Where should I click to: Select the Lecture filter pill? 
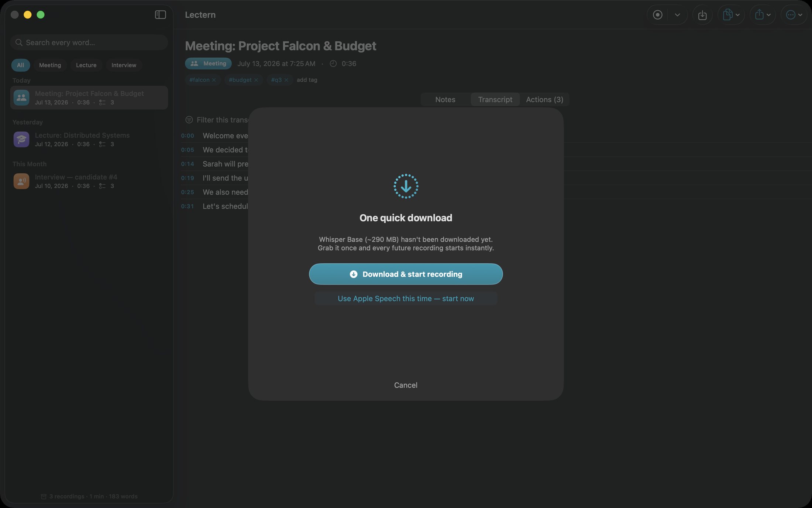(86, 65)
